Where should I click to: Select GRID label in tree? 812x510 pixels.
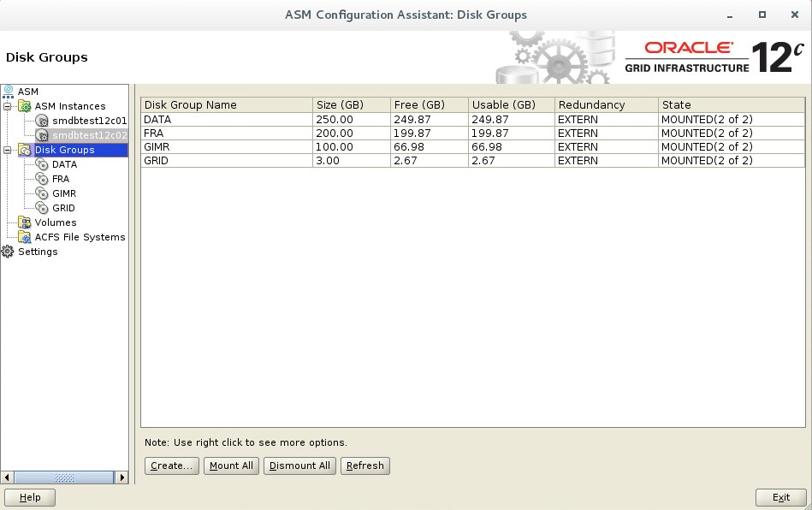[x=63, y=208]
